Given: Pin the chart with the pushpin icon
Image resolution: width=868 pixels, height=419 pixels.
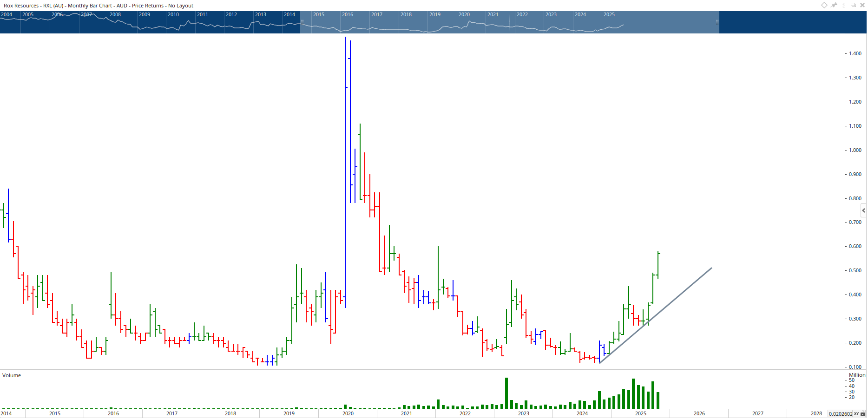Looking at the screenshot, I should [x=834, y=5].
